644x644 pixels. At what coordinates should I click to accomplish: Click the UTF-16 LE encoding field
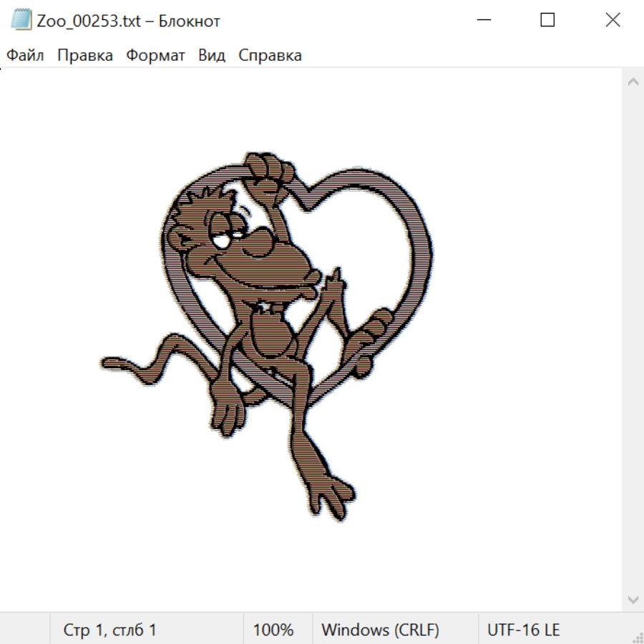click(x=523, y=630)
